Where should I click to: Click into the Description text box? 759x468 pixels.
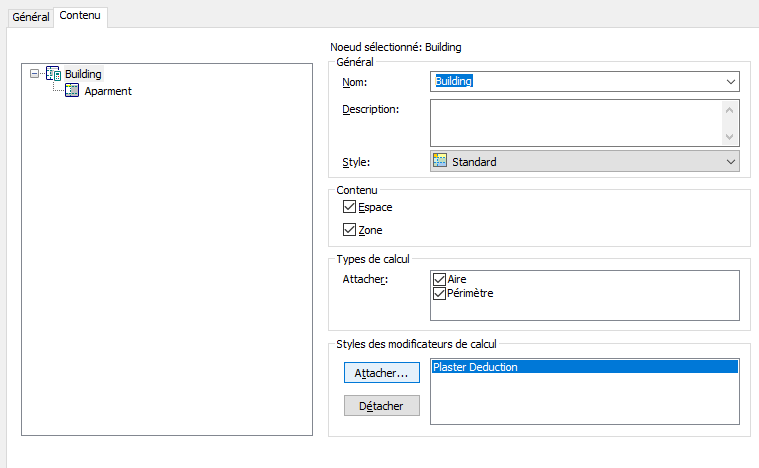(x=575, y=122)
